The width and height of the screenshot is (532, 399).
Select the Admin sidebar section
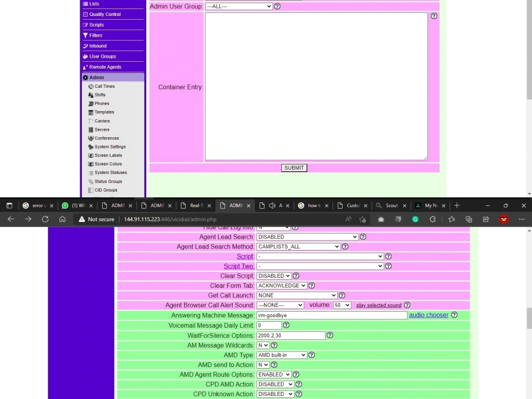113,77
